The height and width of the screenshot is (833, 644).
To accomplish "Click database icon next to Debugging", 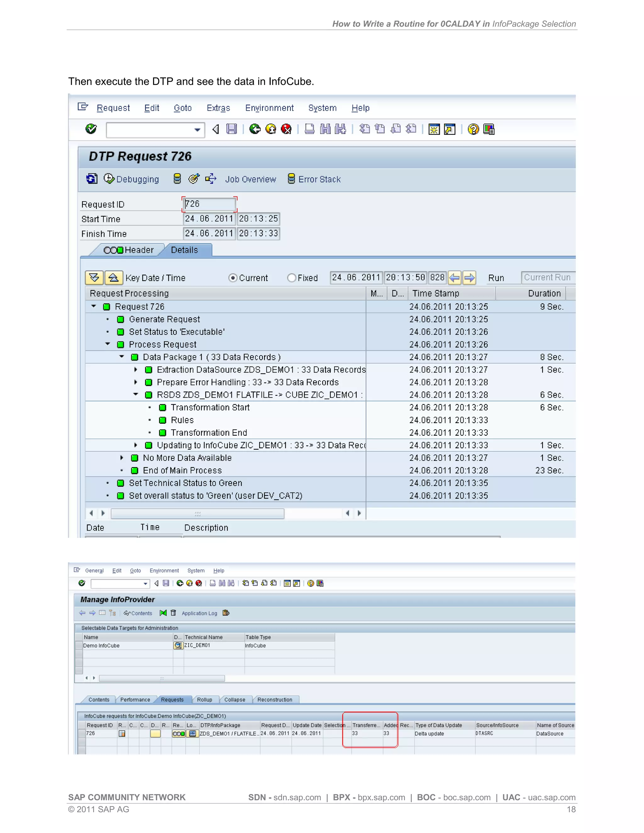I will click(x=177, y=179).
